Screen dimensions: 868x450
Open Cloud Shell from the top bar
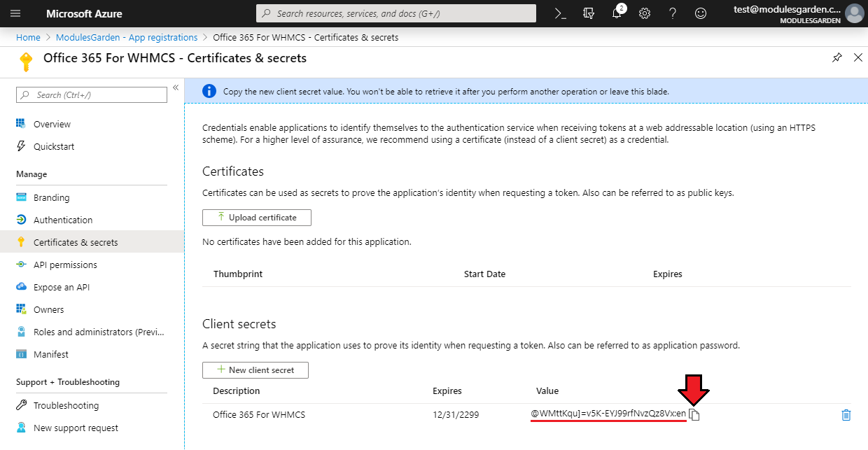pos(560,13)
